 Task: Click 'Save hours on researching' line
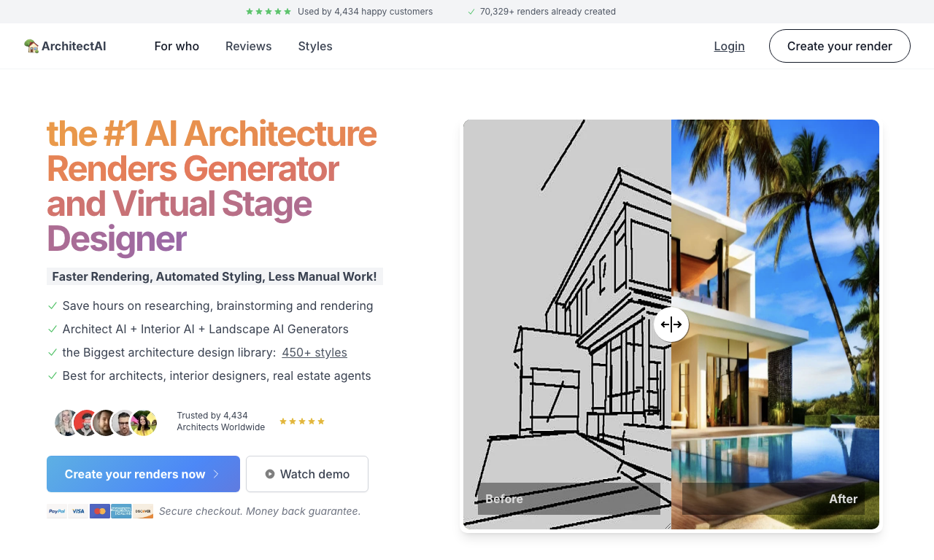(x=217, y=306)
